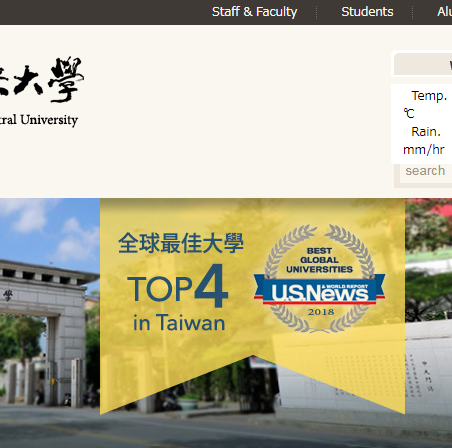Click the university calligraphy logo
Viewport: 452px width, 448px height.
(41, 79)
